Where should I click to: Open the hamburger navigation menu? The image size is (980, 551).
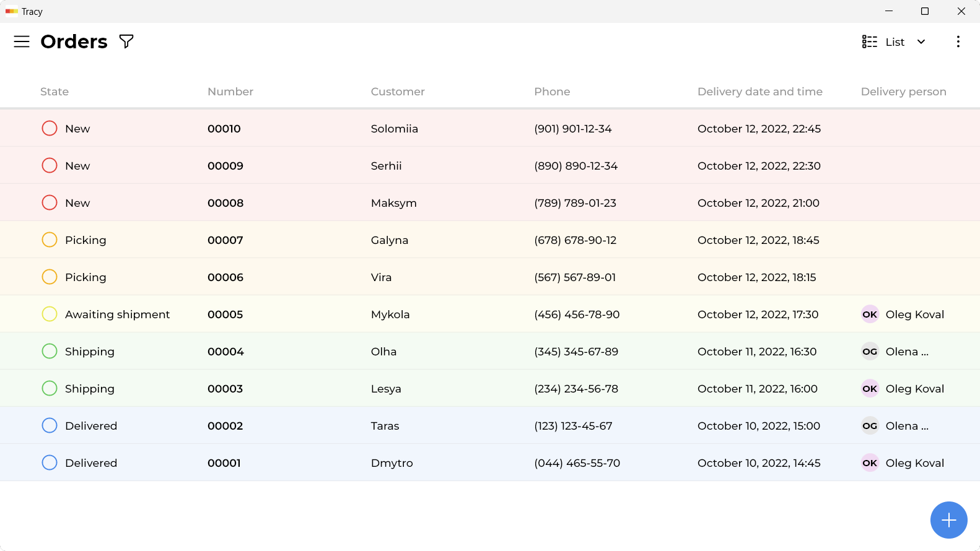pos(22,41)
